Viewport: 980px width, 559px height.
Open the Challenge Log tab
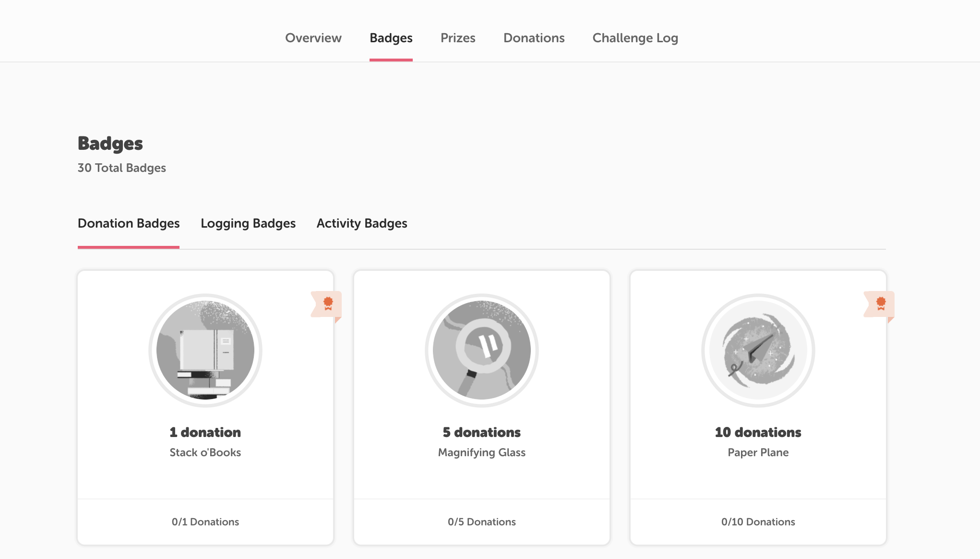click(x=635, y=38)
